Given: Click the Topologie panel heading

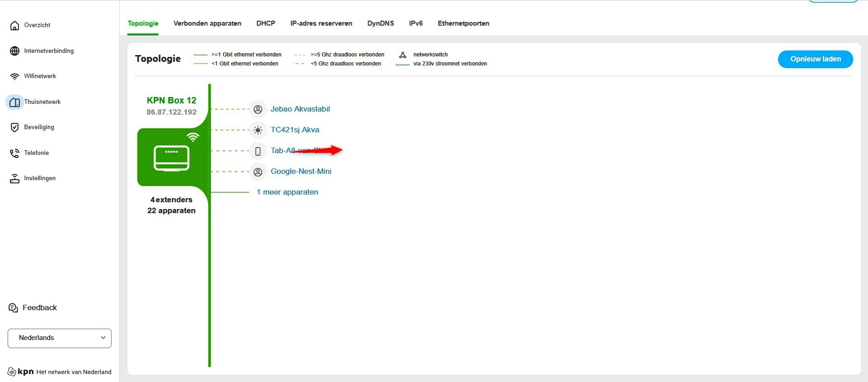Looking at the screenshot, I should pyautogui.click(x=158, y=59).
